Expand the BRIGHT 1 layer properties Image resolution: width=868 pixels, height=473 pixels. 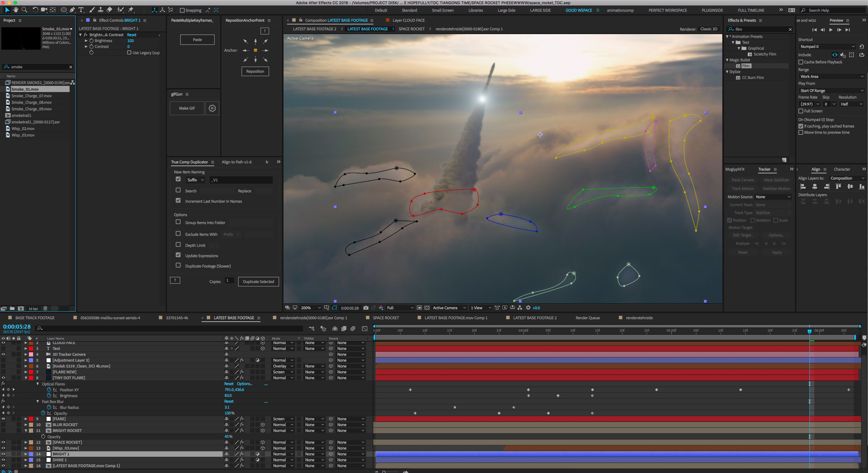[x=26, y=454]
